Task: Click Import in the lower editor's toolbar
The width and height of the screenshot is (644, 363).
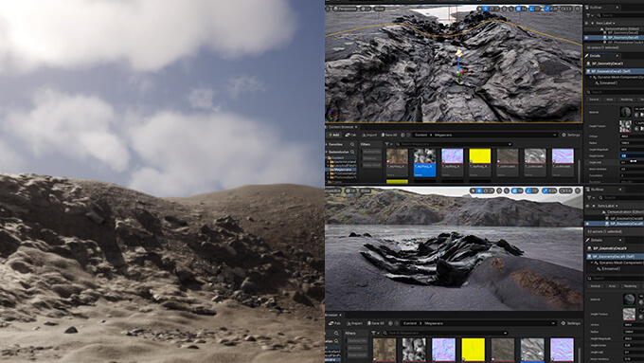Action: point(354,323)
